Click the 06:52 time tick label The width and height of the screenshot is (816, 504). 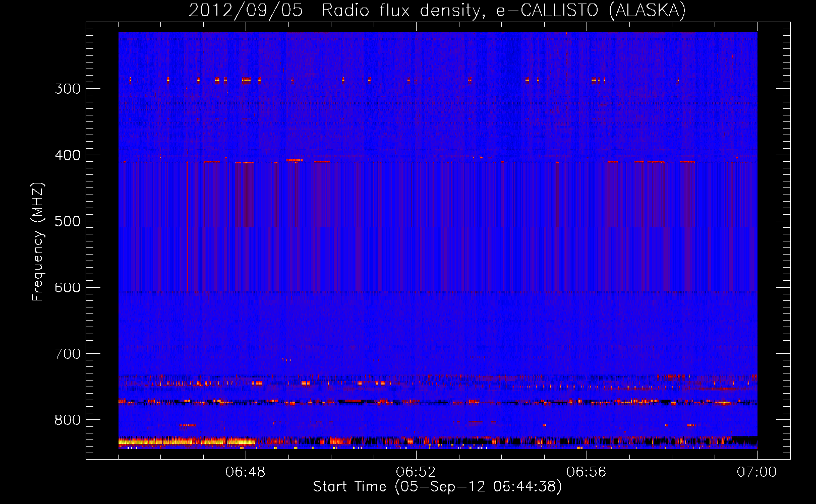(x=416, y=472)
